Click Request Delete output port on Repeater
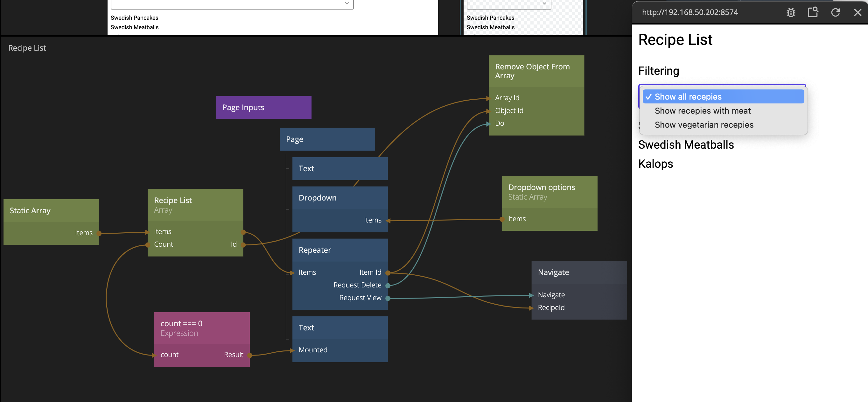 (388, 286)
